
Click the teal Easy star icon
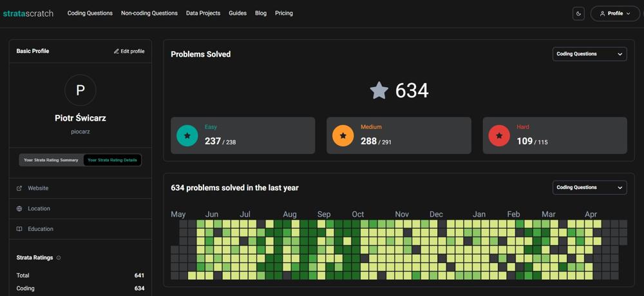[x=187, y=135]
